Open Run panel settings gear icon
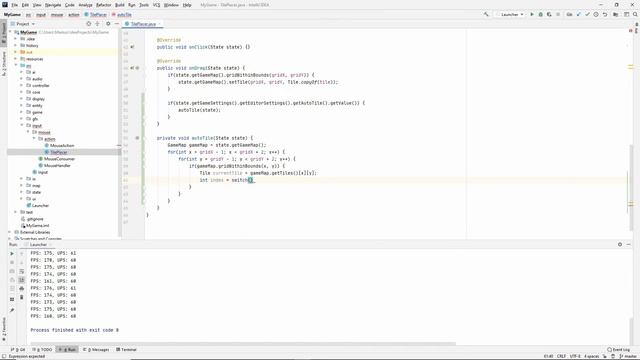The image size is (640, 360). click(x=620, y=244)
